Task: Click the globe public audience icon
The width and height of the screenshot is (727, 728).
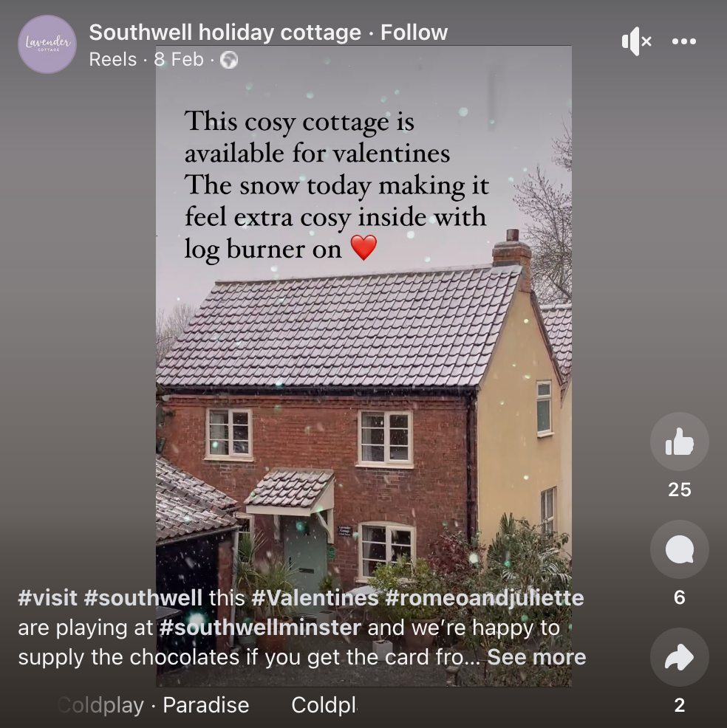Action: tap(228, 60)
